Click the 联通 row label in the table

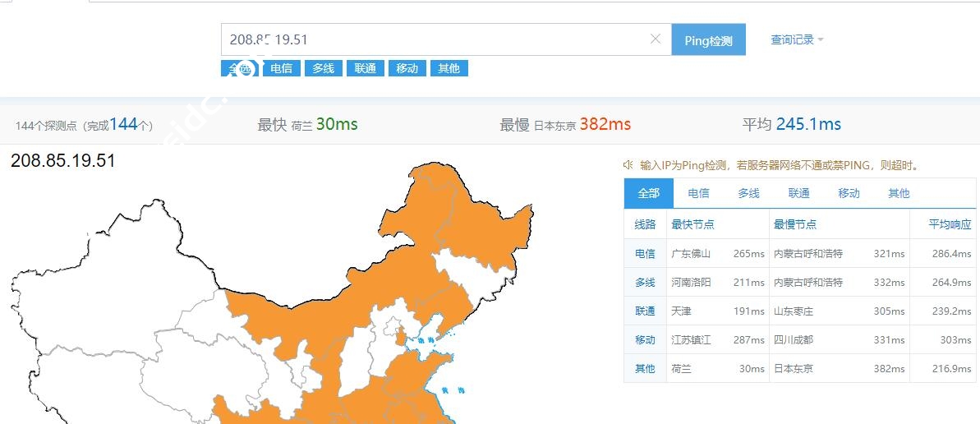click(x=645, y=311)
